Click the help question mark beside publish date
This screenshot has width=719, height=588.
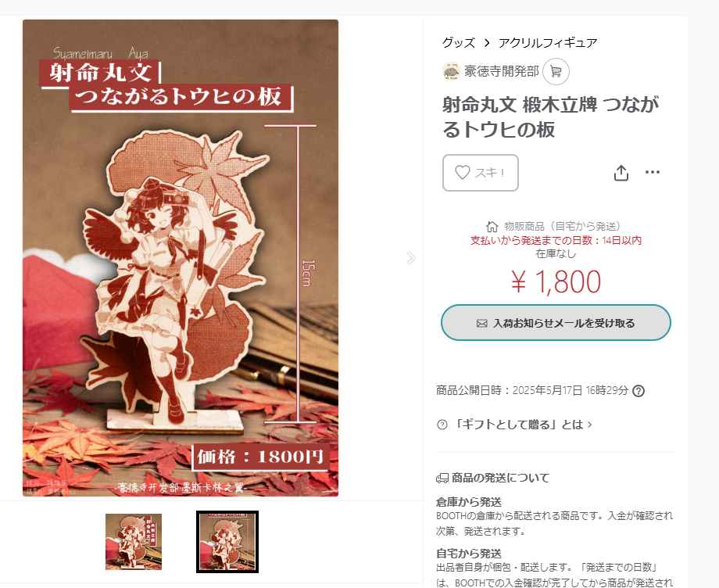pyautogui.click(x=639, y=391)
